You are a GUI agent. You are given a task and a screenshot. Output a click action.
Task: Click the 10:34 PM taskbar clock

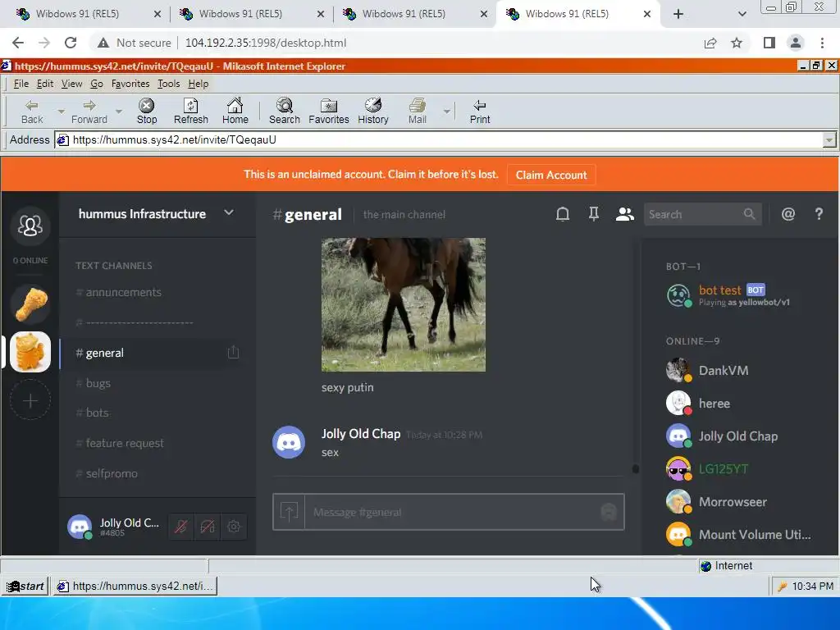click(812, 586)
